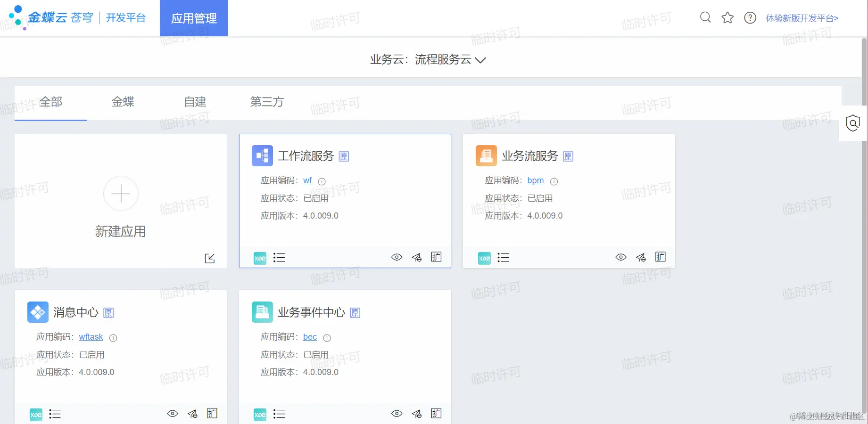Click the 工作流服务 card title
Image resolution: width=868 pixels, height=424 pixels.
[306, 156]
